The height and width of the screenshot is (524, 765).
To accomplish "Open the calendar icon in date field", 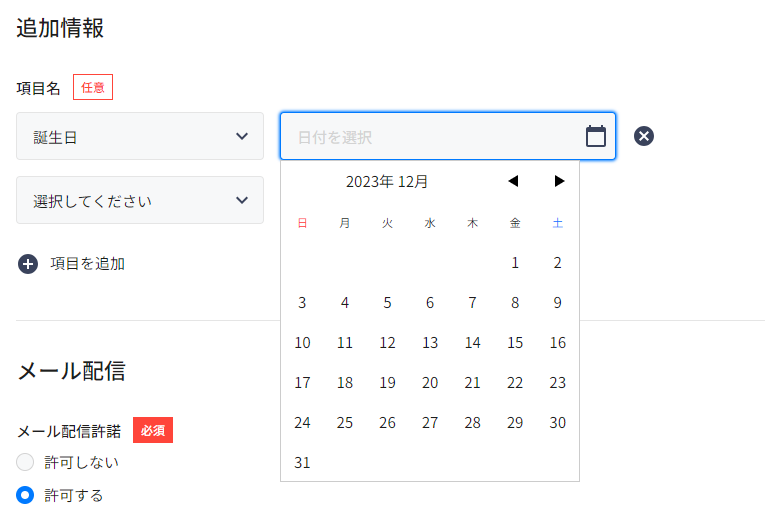I will pos(596,136).
